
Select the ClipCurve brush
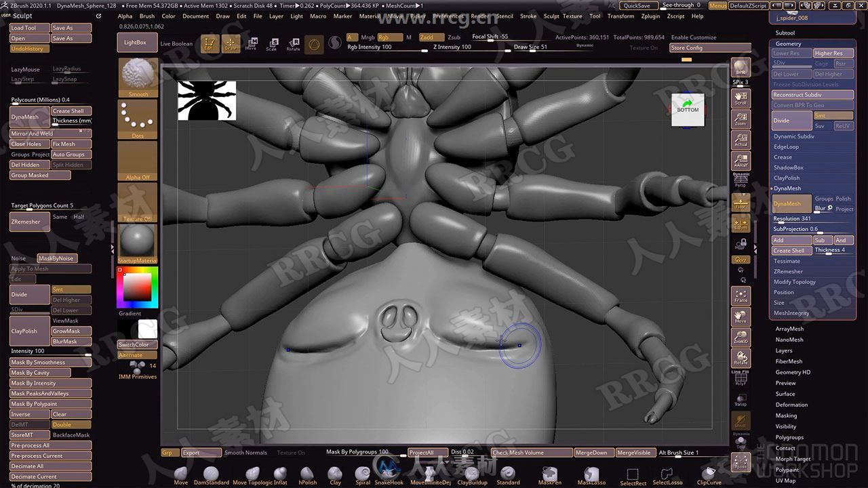tap(710, 476)
